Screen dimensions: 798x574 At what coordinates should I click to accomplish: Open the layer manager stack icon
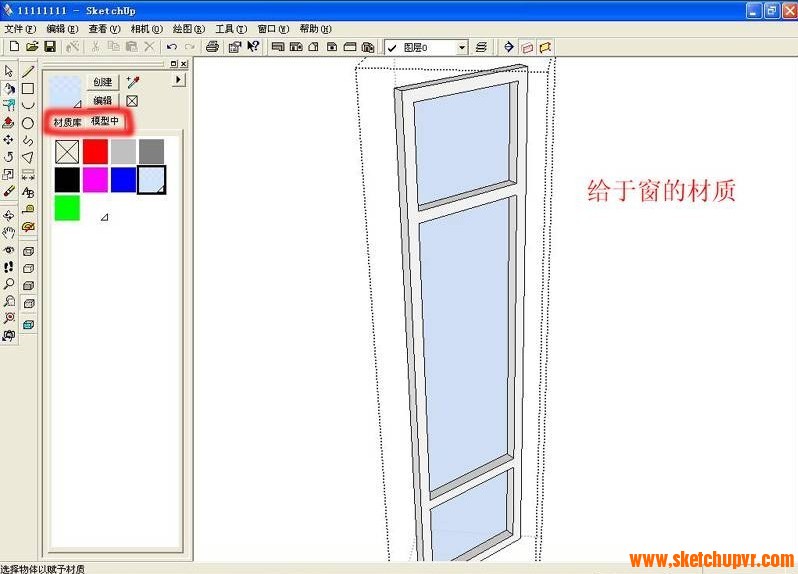481,47
